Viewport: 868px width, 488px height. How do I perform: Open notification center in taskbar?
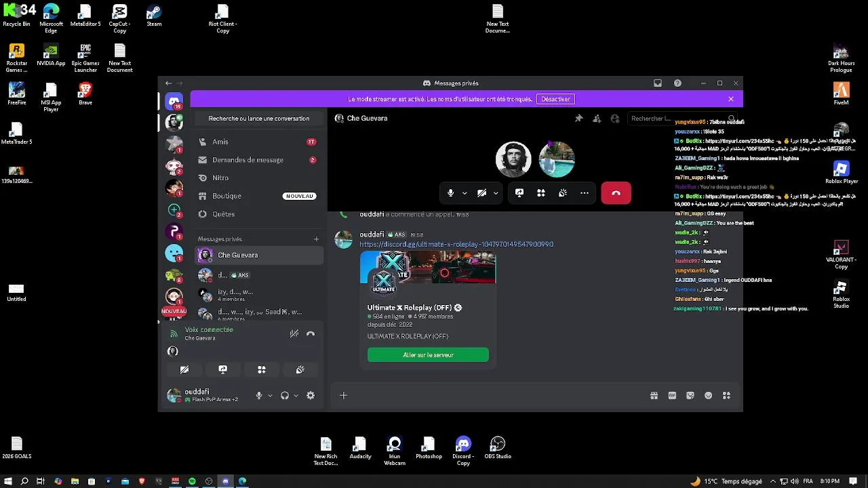click(x=853, y=481)
